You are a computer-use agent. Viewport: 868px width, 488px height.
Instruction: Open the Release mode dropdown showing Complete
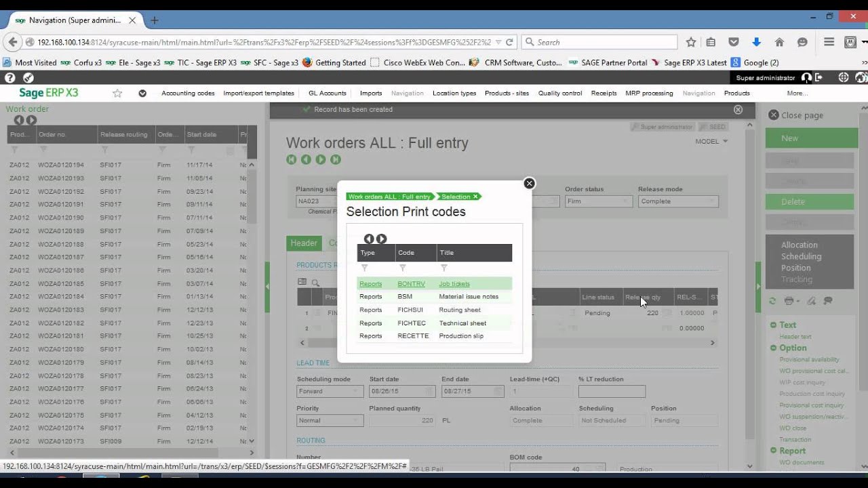click(678, 201)
